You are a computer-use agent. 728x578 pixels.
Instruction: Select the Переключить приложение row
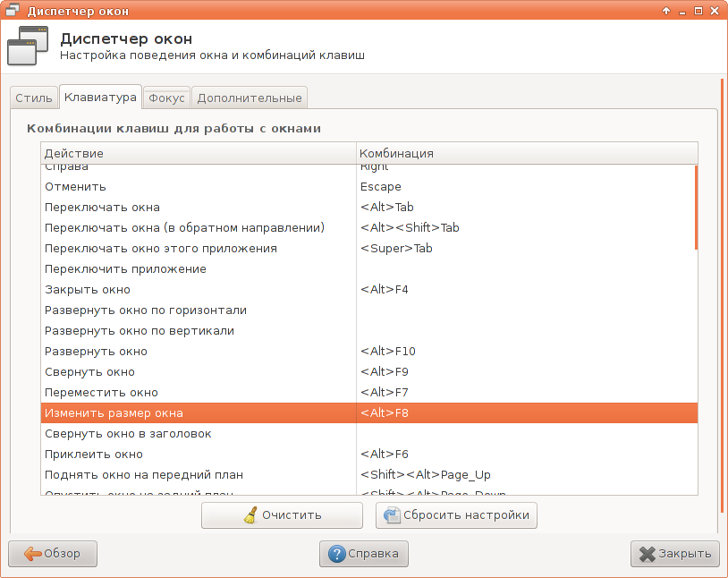coord(369,269)
